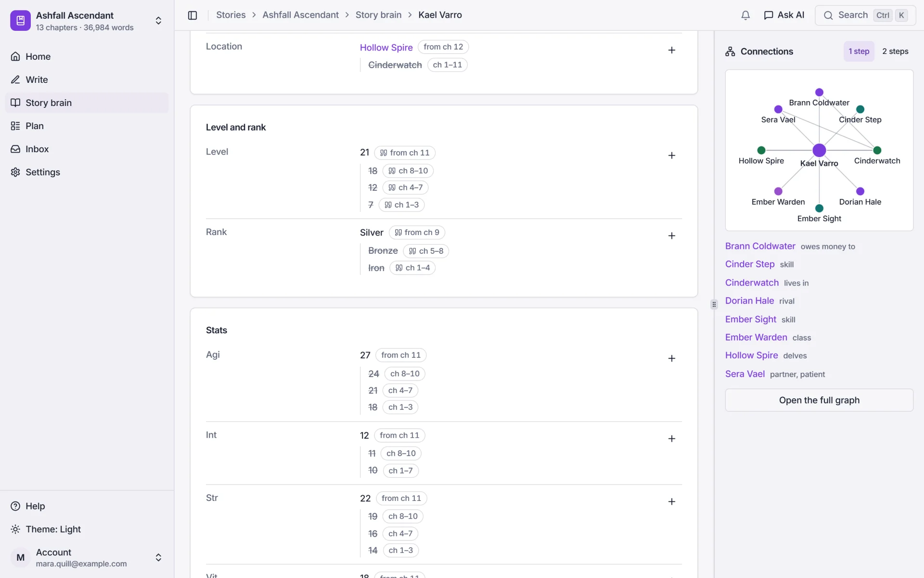Click the Connections panel icon

pyautogui.click(x=730, y=52)
